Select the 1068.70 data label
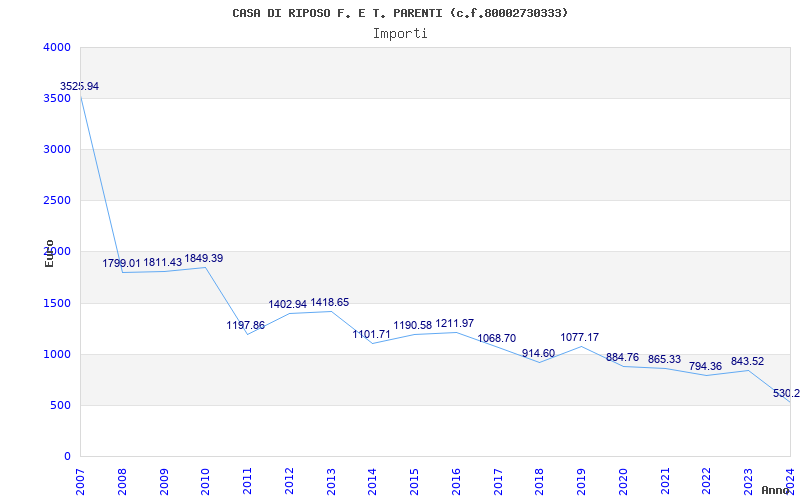 pos(496,338)
